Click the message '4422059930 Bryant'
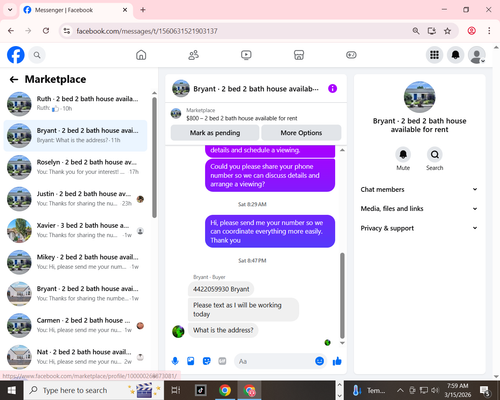500x400 pixels. (x=221, y=289)
